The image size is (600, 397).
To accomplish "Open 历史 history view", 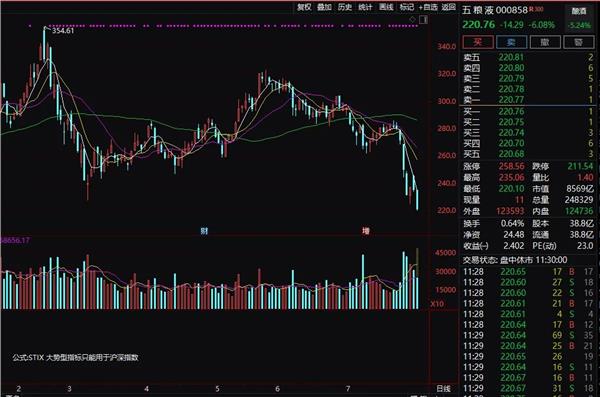I will click(x=345, y=7).
